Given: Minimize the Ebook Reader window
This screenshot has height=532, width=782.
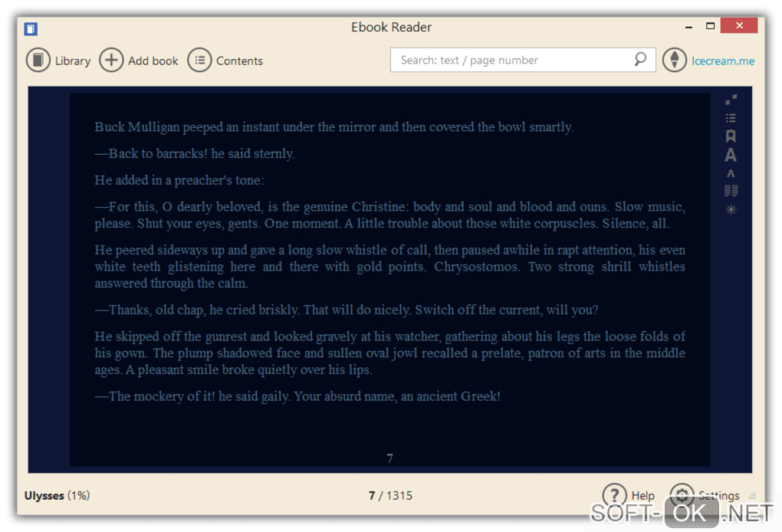Looking at the screenshot, I should (x=688, y=26).
